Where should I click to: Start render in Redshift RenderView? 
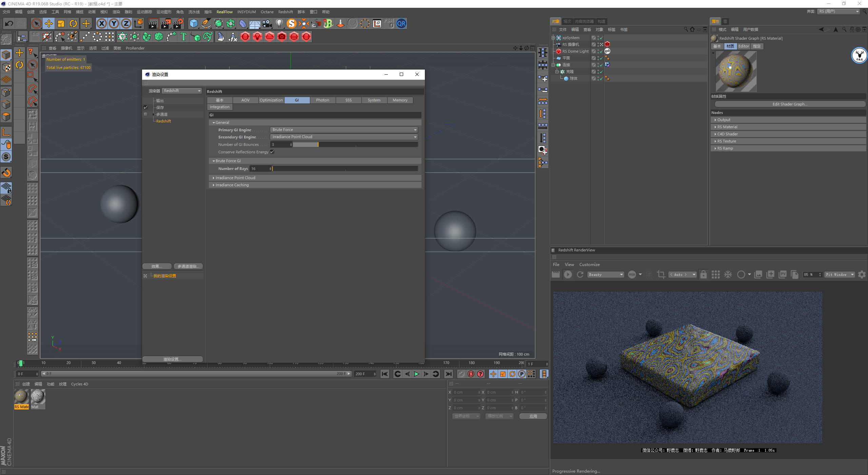[x=568, y=274]
